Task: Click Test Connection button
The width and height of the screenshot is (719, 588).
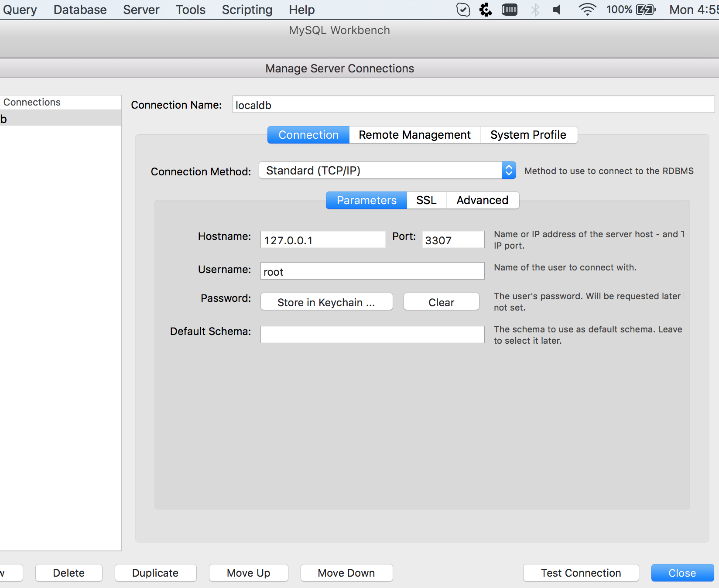Action: [581, 573]
